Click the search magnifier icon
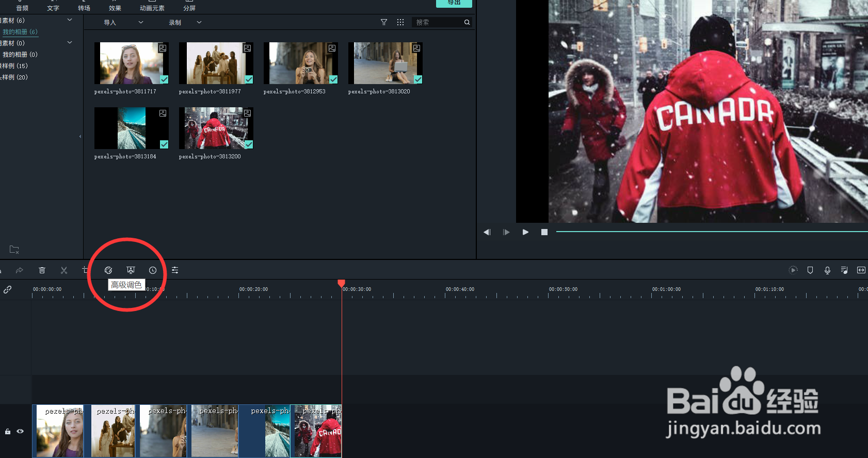The image size is (868, 458). pyautogui.click(x=467, y=22)
